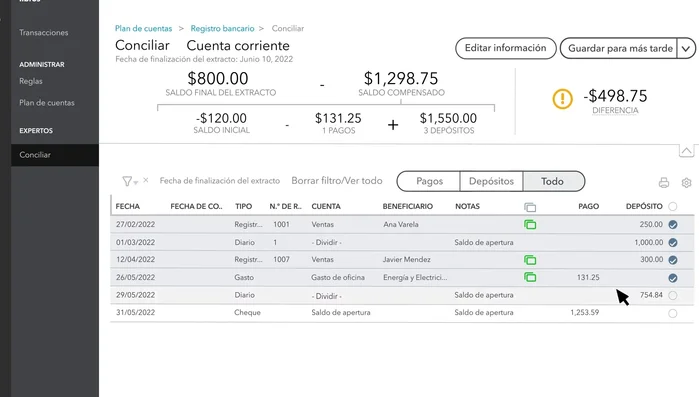699x397 pixels.
Task: Sort by the BENEFICIARIO column header
Action: click(407, 206)
